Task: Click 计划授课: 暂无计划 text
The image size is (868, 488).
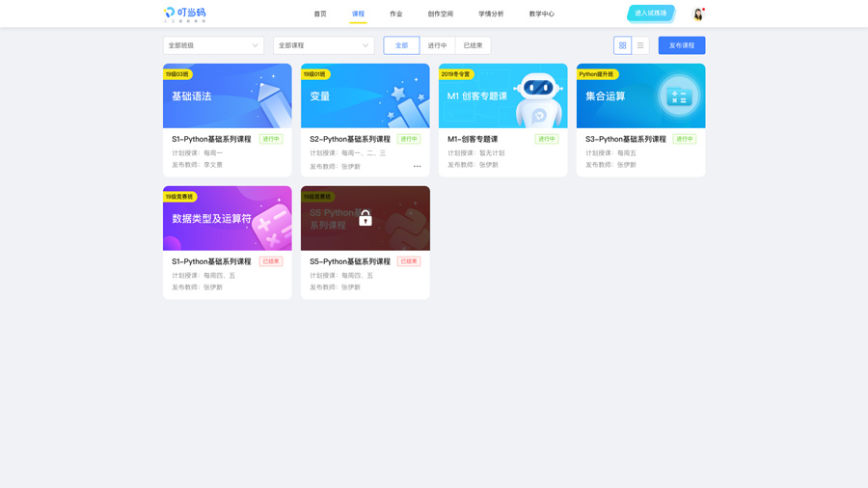Action: click(x=476, y=152)
